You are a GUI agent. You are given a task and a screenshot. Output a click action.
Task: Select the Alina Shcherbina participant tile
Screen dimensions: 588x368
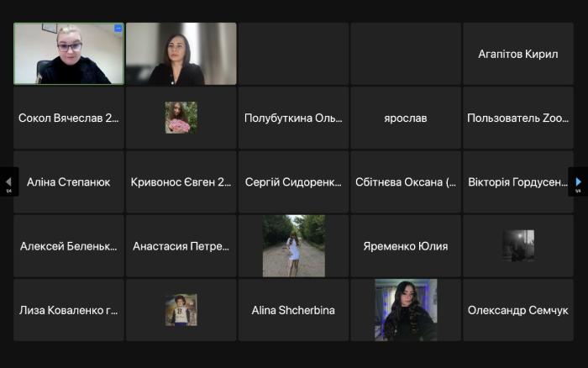(293, 310)
